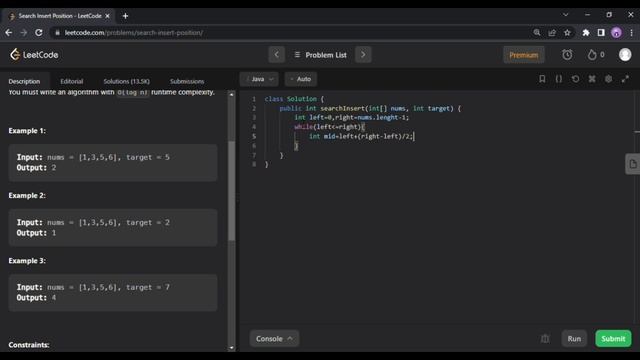
Task: Click the Example 1 heading
Action: (x=27, y=131)
